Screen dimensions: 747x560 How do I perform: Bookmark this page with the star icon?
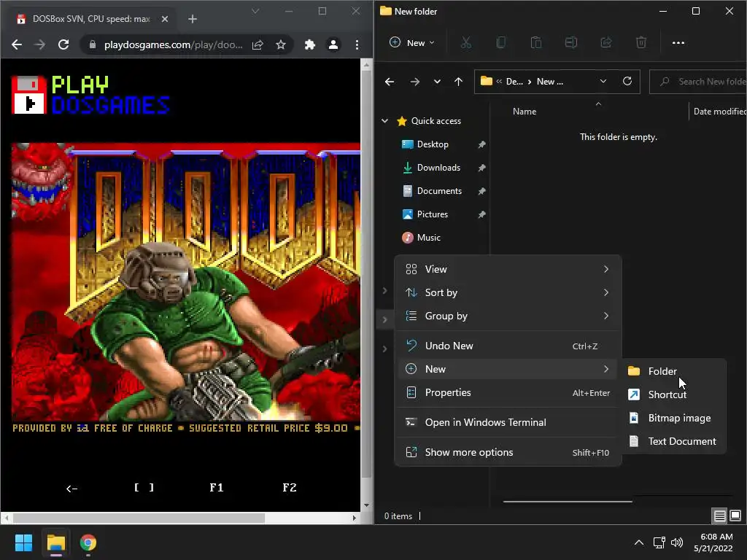point(281,44)
